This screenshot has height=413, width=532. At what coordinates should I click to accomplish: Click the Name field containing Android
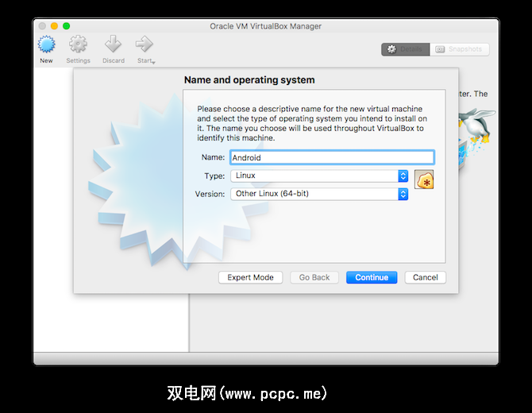[332, 157]
